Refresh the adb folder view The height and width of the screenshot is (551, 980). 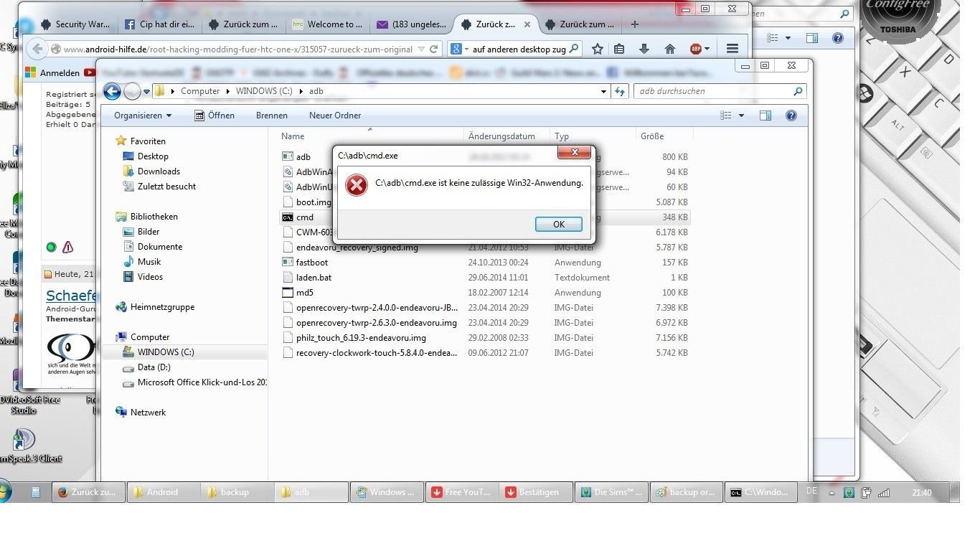(620, 91)
